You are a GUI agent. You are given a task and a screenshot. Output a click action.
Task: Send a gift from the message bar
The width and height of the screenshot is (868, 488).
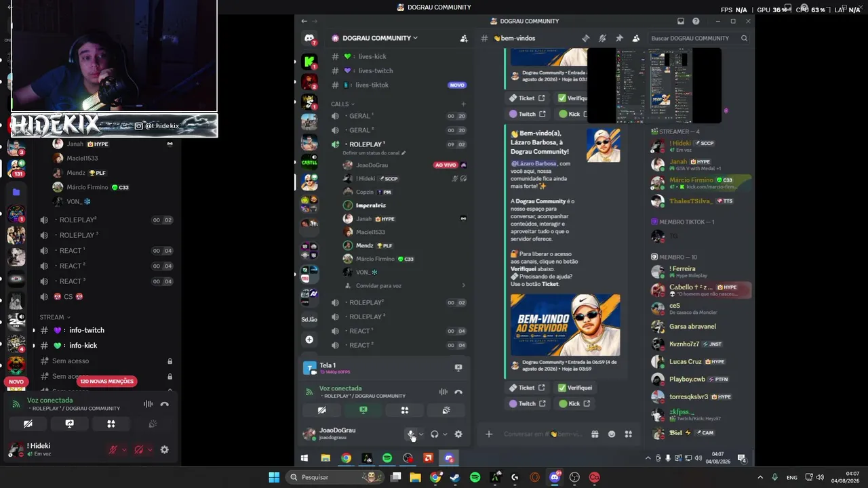click(595, 434)
